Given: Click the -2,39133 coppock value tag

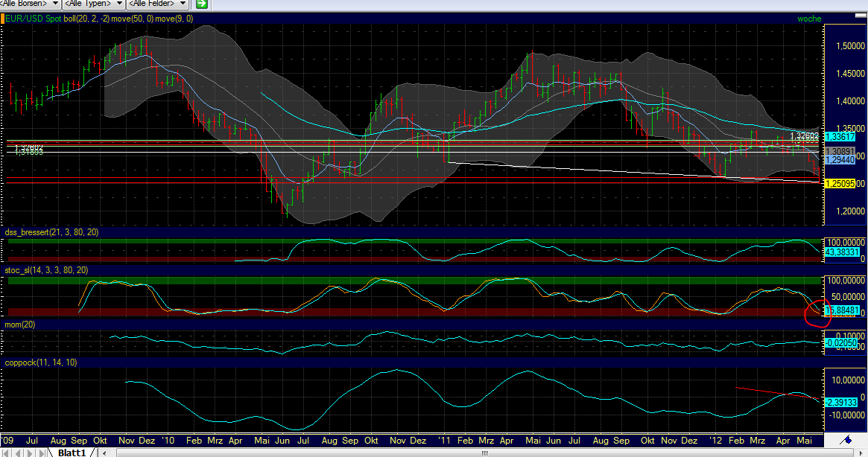Looking at the screenshot, I should (841, 403).
